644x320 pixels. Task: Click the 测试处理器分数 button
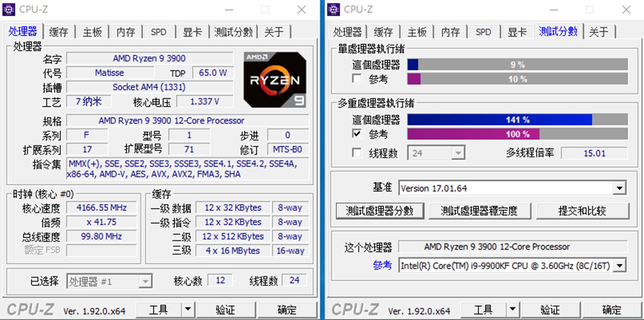click(380, 211)
